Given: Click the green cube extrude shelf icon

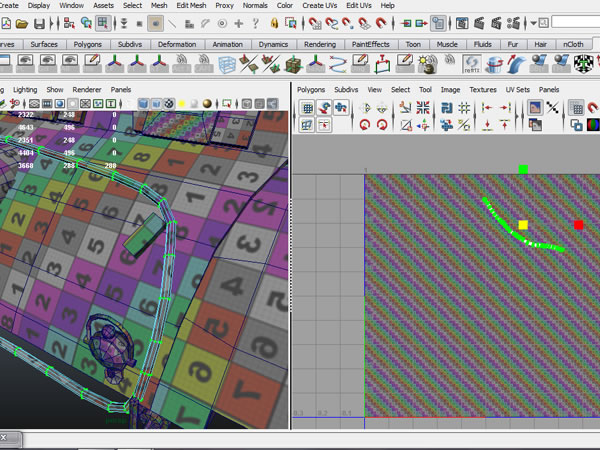Looking at the screenshot, I should coord(294,64).
